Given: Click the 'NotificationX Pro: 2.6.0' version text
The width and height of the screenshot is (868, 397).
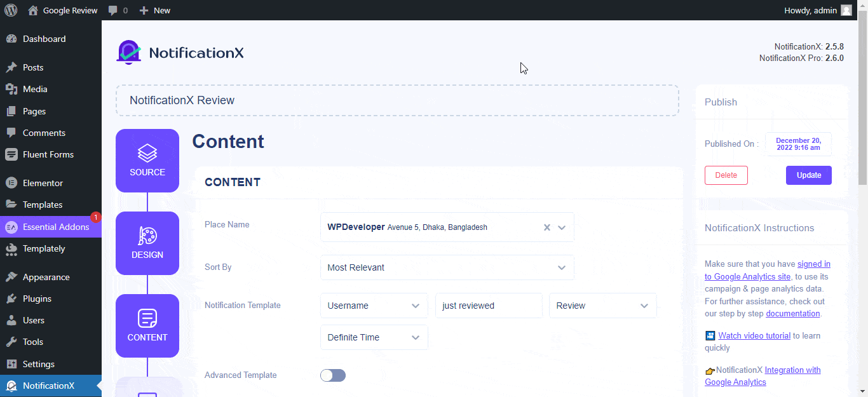Looking at the screenshot, I should (801, 58).
